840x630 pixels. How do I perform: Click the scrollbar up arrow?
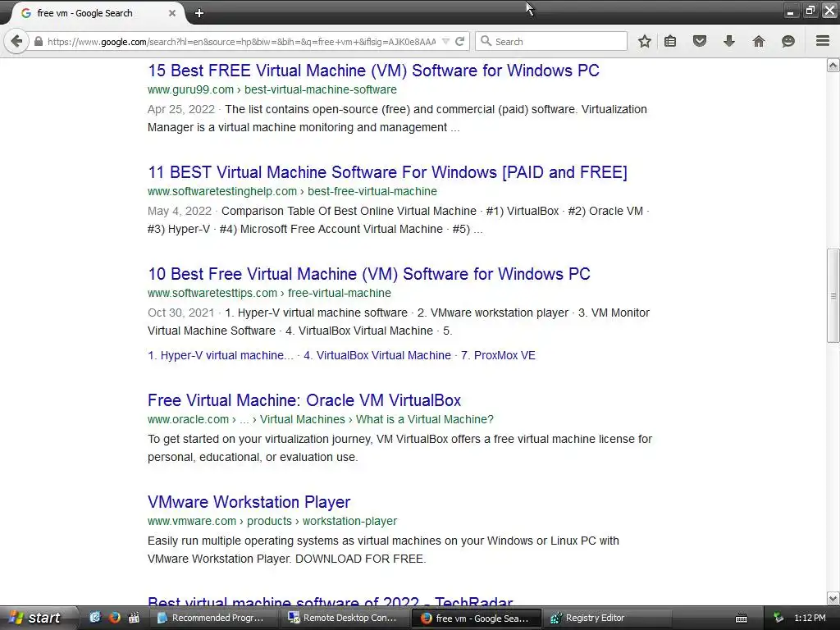[833, 66]
